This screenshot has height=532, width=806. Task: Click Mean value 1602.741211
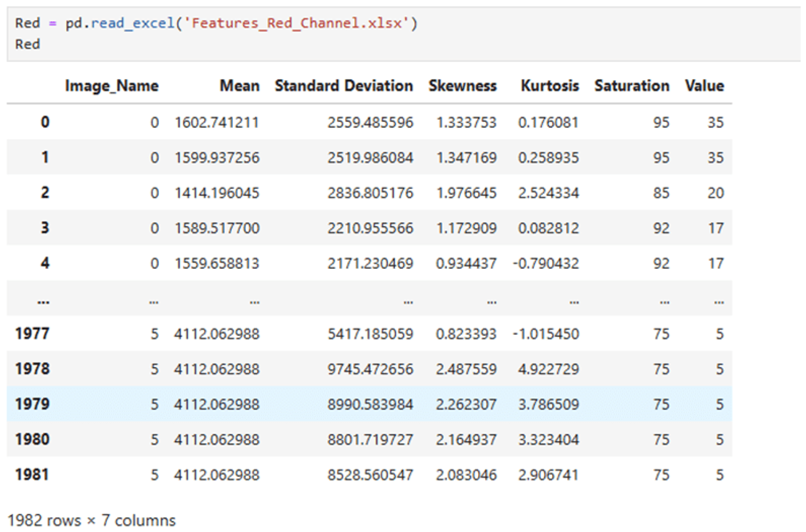pyautogui.click(x=217, y=122)
